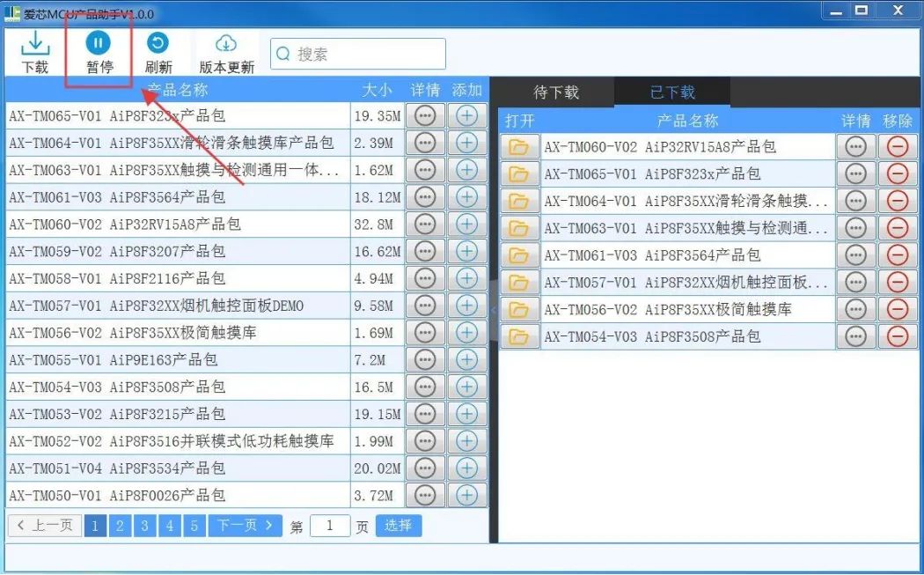Add AX-TM050-V01 AiP8F0026 package to queue

(x=466, y=496)
